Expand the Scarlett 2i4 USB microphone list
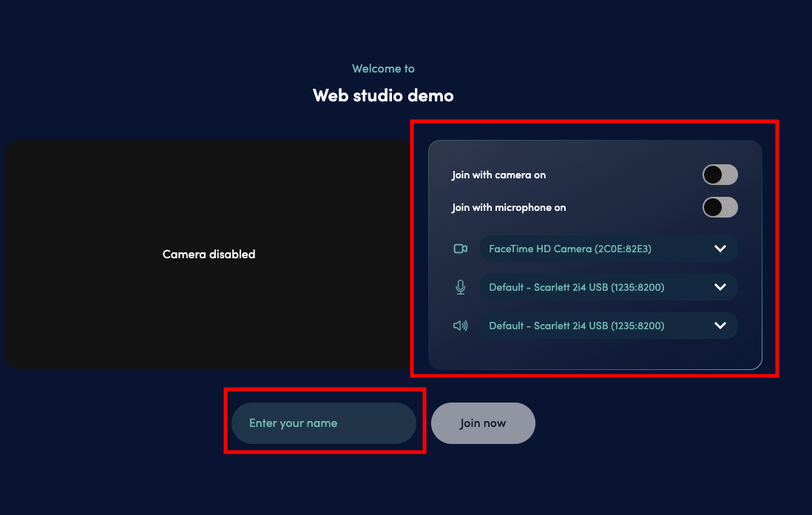812x515 pixels. tap(720, 287)
